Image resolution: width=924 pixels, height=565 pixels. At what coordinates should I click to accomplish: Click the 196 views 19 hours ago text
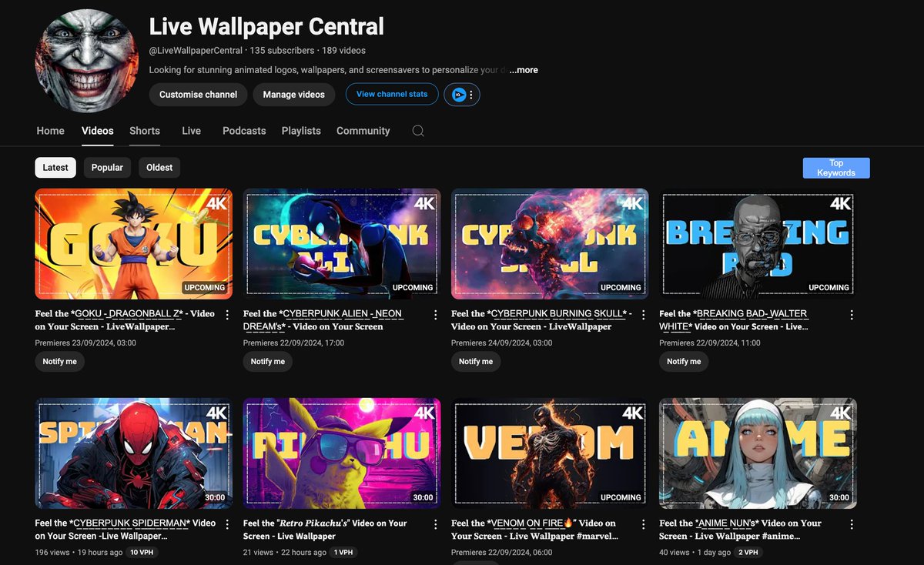pyautogui.click(x=79, y=553)
